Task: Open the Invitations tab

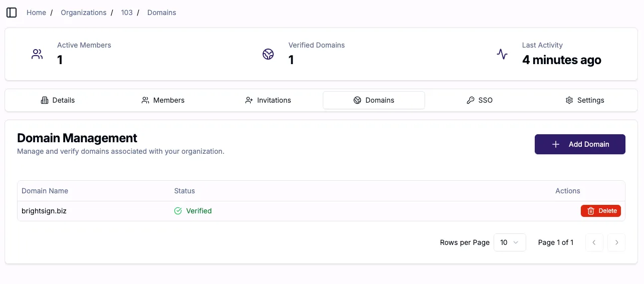Action: pyautogui.click(x=268, y=100)
